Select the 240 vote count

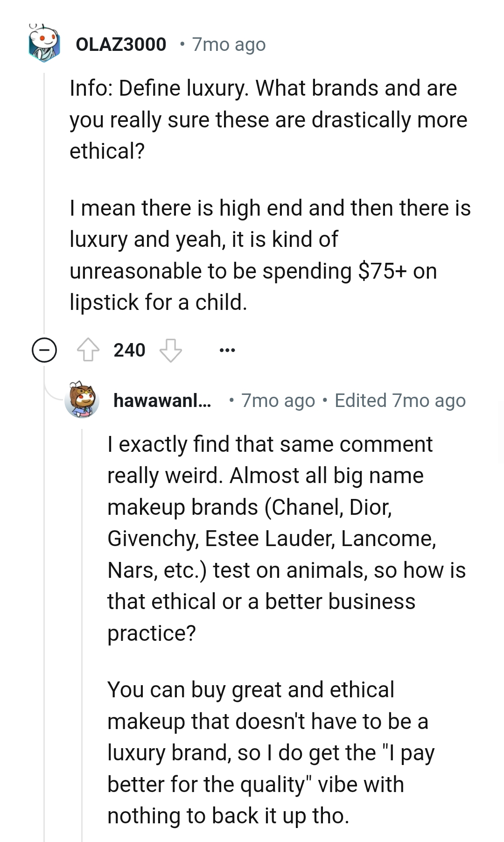click(x=130, y=350)
